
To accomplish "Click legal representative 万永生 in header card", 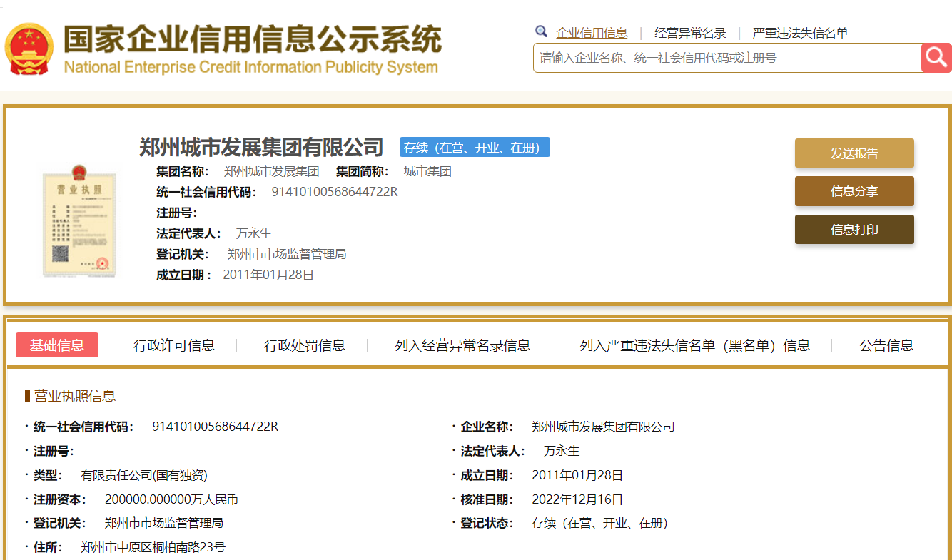I will (254, 233).
